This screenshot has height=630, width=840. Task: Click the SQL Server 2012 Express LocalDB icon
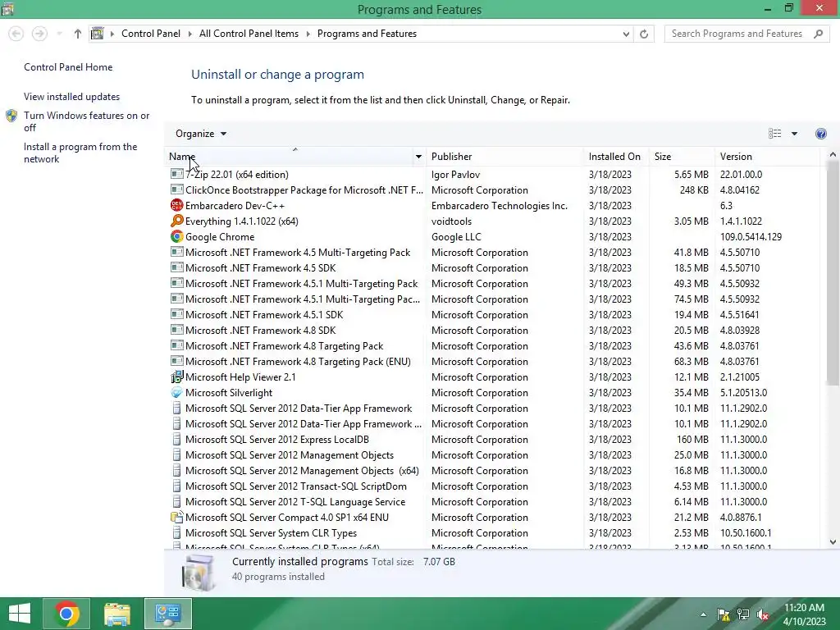coord(177,440)
